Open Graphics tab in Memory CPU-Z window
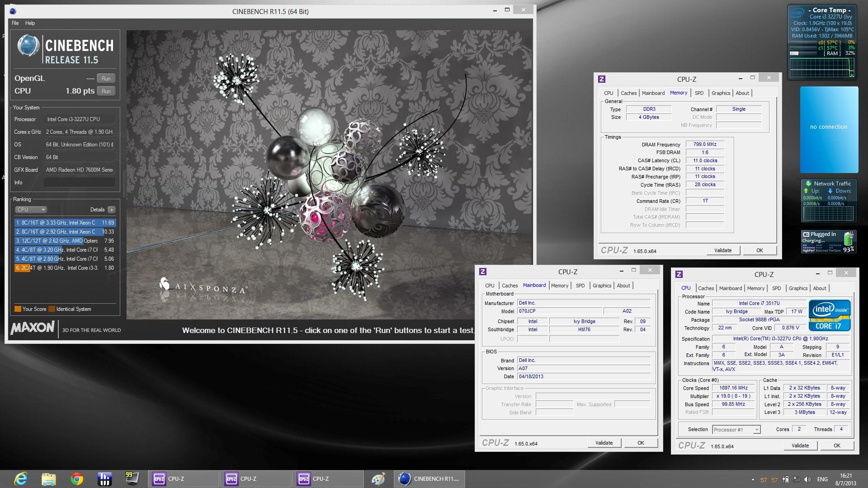The image size is (868, 488). click(721, 93)
